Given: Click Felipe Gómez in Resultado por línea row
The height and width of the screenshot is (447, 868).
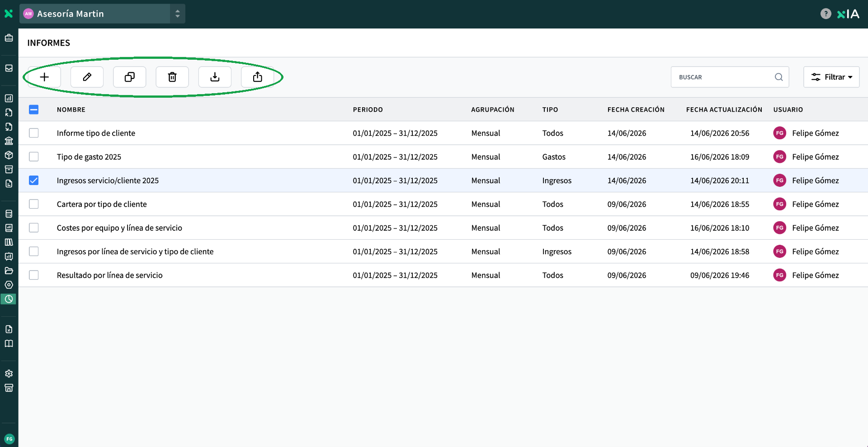Looking at the screenshot, I should [815, 275].
